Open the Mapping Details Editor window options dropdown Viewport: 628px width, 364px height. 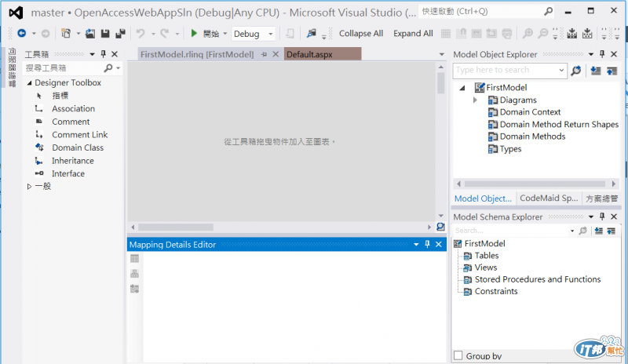416,244
